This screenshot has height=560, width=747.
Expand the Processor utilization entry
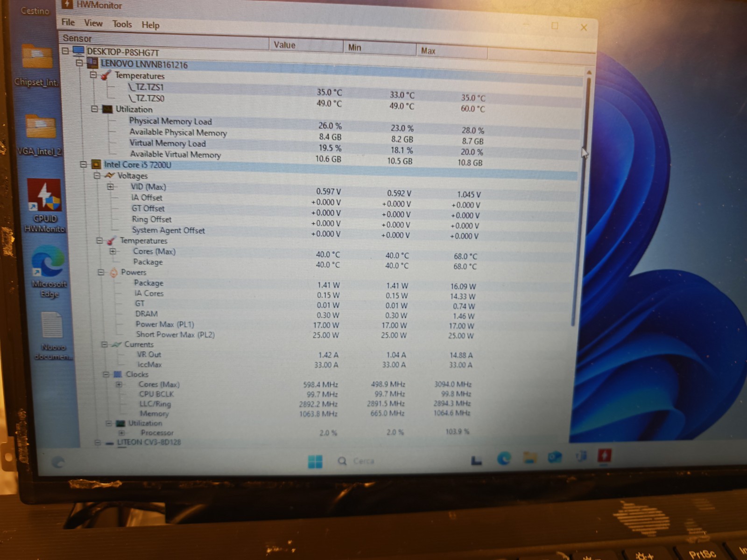click(122, 433)
